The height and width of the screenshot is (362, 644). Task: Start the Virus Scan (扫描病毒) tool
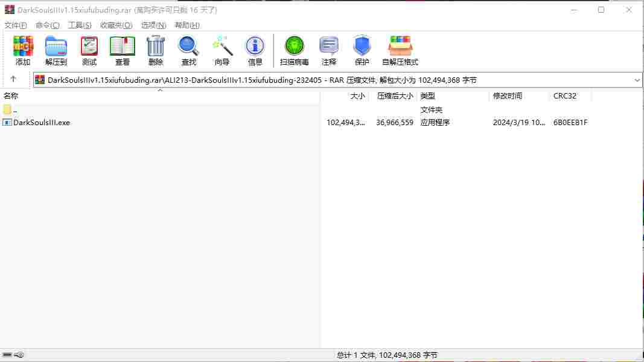[294, 50]
